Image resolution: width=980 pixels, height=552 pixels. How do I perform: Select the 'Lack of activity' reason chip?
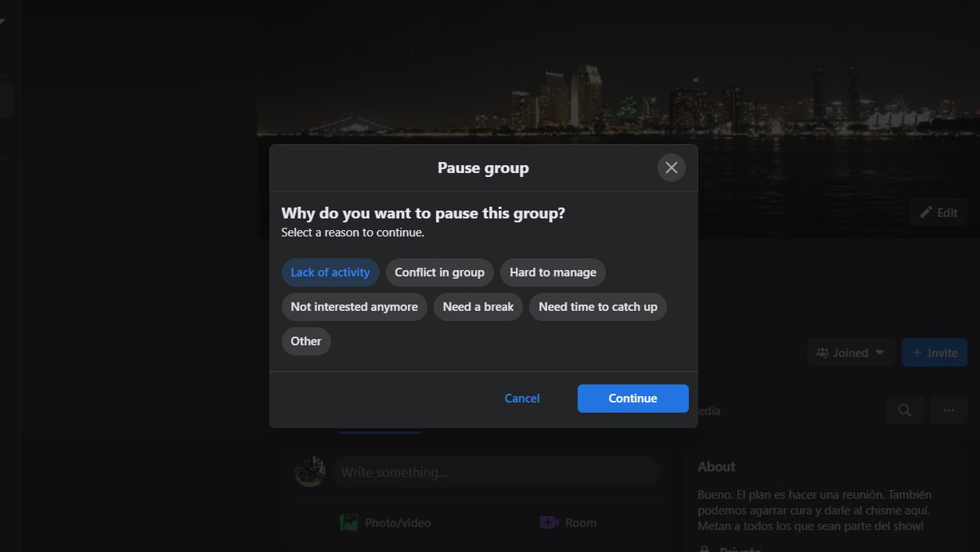pyautogui.click(x=330, y=272)
